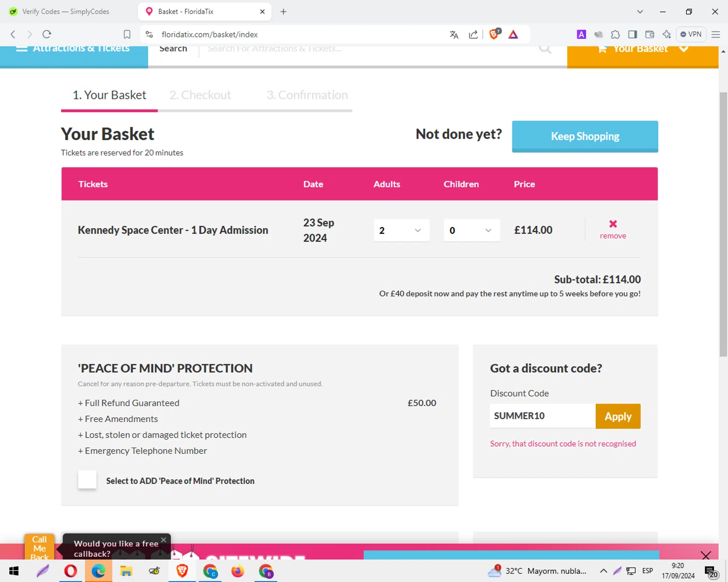Open the Brave Wallet icon

coord(650,34)
